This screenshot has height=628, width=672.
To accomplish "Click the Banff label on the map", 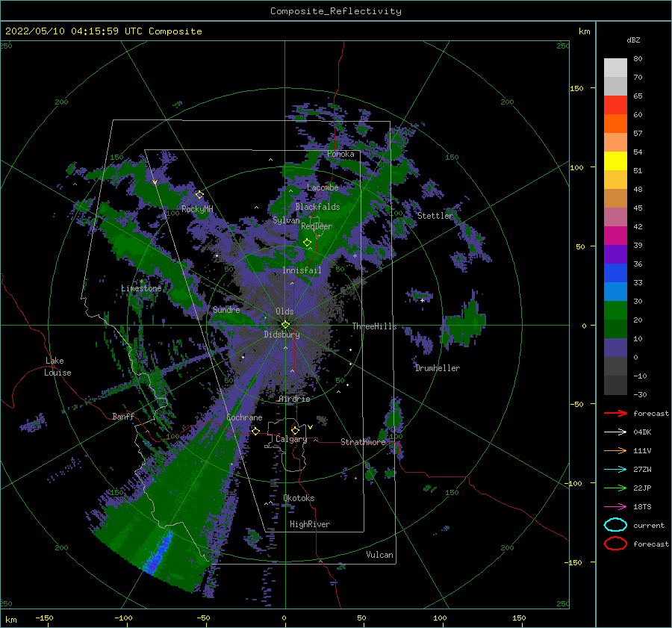I will (123, 416).
